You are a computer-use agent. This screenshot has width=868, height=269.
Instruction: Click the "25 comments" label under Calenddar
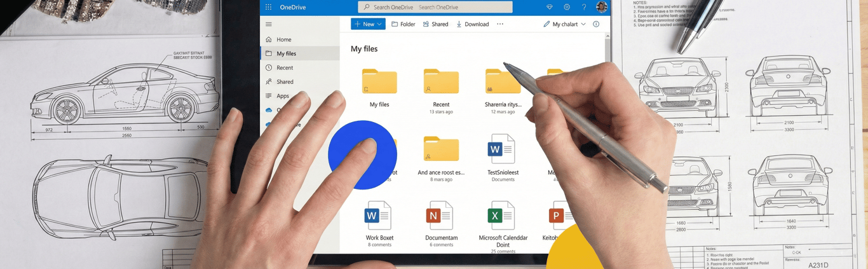(503, 251)
